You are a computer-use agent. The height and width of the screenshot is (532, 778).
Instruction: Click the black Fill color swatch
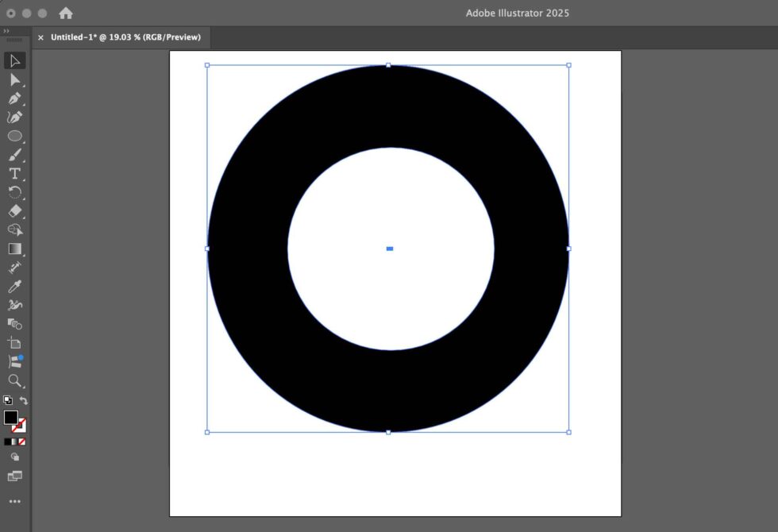pos(11,417)
